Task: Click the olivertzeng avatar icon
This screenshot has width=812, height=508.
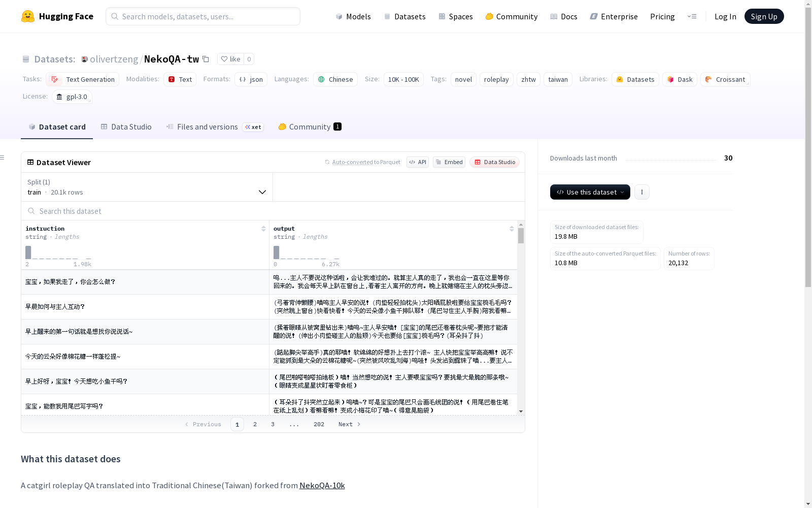Action: point(84,59)
